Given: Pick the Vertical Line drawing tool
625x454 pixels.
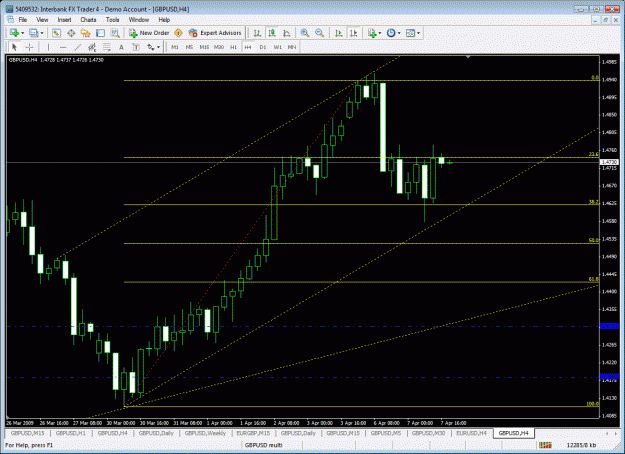Looking at the screenshot, I should click(x=48, y=47).
